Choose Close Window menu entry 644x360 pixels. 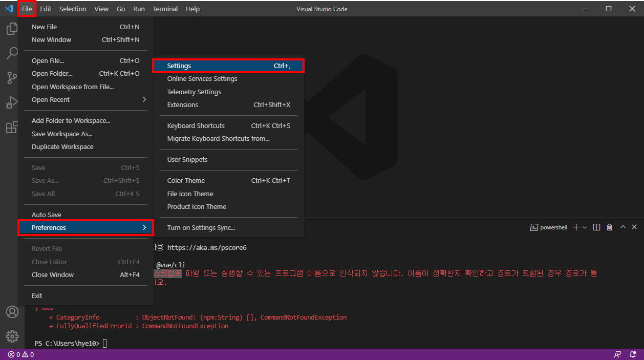coord(85,275)
